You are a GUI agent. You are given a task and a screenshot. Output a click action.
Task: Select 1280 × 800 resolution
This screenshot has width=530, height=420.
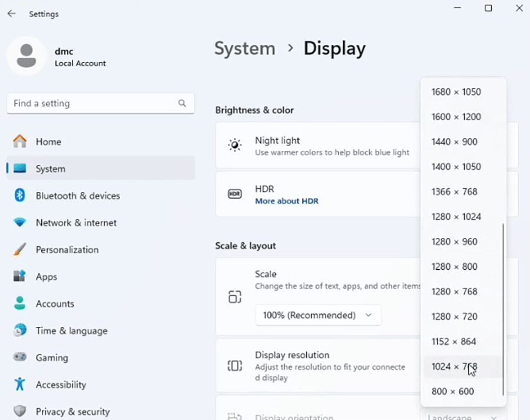point(463,266)
